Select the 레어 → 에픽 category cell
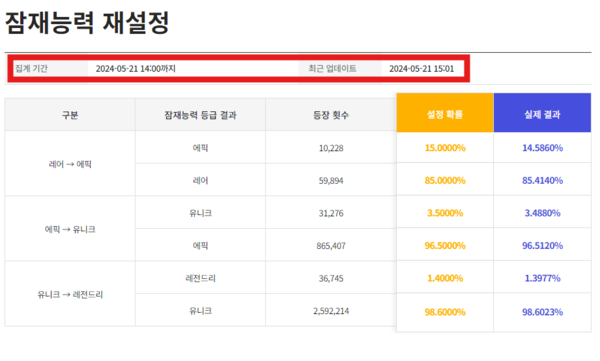The width and height of the screenshot is (600, 361). [x=70, y=164]
